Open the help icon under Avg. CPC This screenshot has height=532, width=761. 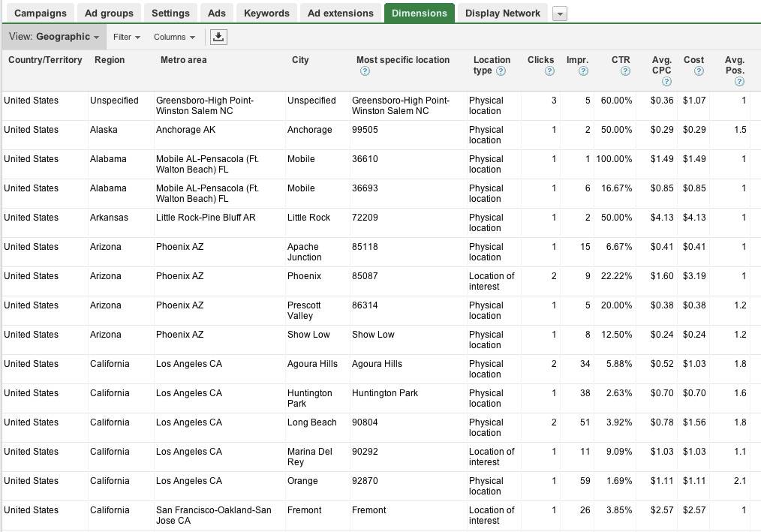pos(667,82)
